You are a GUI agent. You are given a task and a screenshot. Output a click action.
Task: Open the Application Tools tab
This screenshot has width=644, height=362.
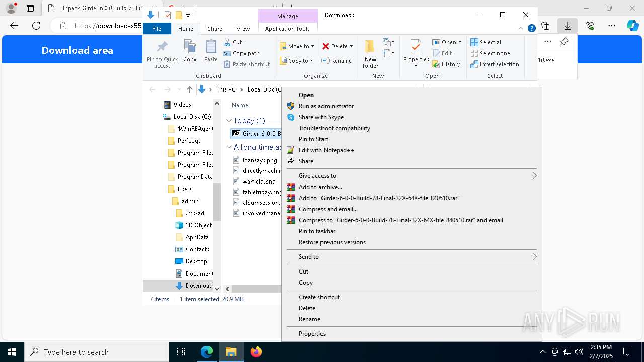point(287,29)
